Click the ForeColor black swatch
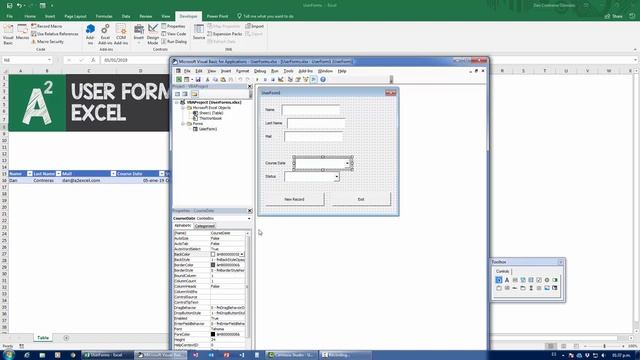Viewport: 640px width, 360px height. (x=213, y=334)
